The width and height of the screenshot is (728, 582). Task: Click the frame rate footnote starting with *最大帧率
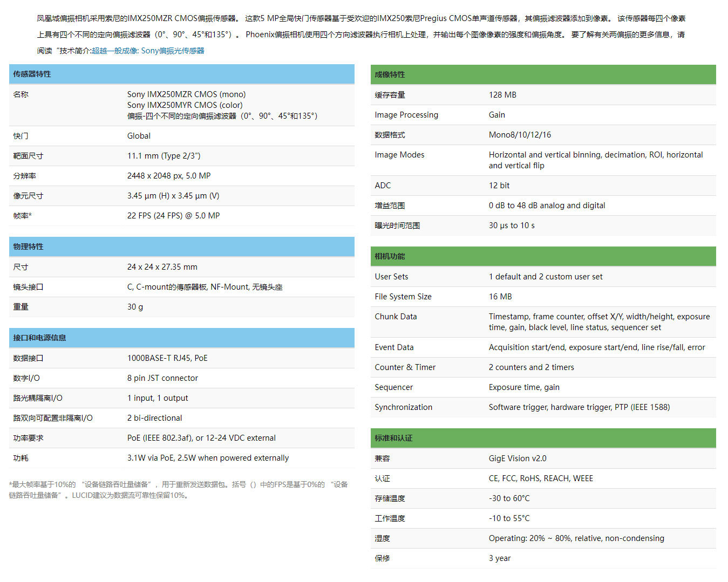(178, 490)
